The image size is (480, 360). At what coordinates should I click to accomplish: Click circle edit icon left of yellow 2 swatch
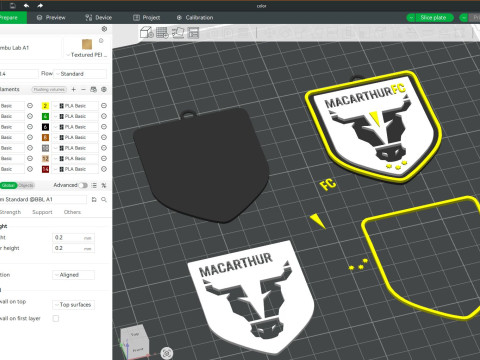(30, 106)
